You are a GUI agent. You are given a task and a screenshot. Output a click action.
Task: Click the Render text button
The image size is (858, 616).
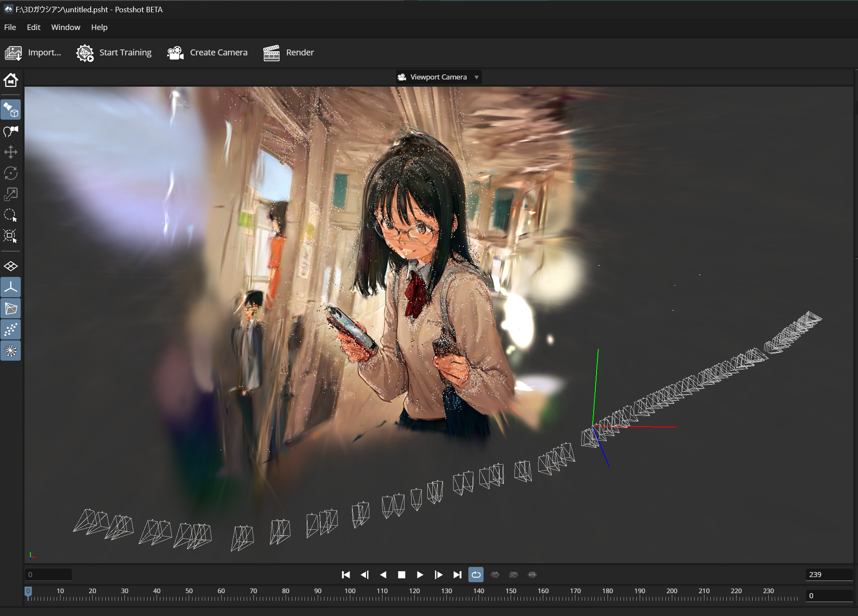[x=300, y=52]
